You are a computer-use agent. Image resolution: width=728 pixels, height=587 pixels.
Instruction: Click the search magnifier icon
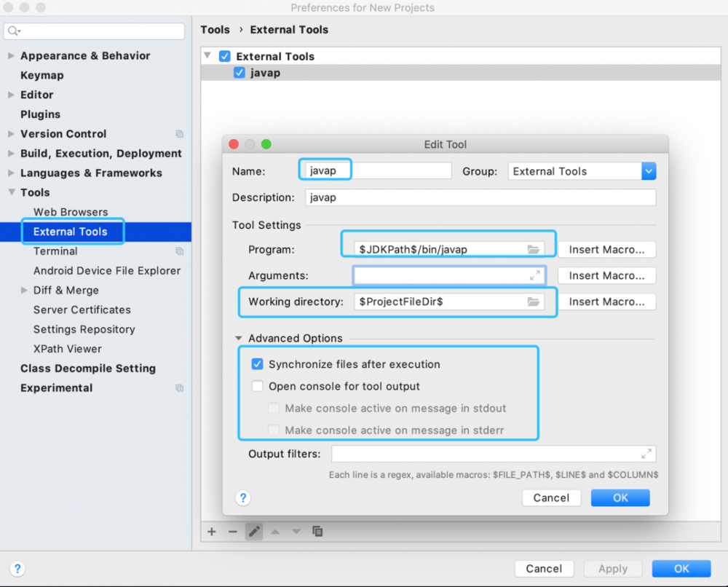tap(14, 31)
